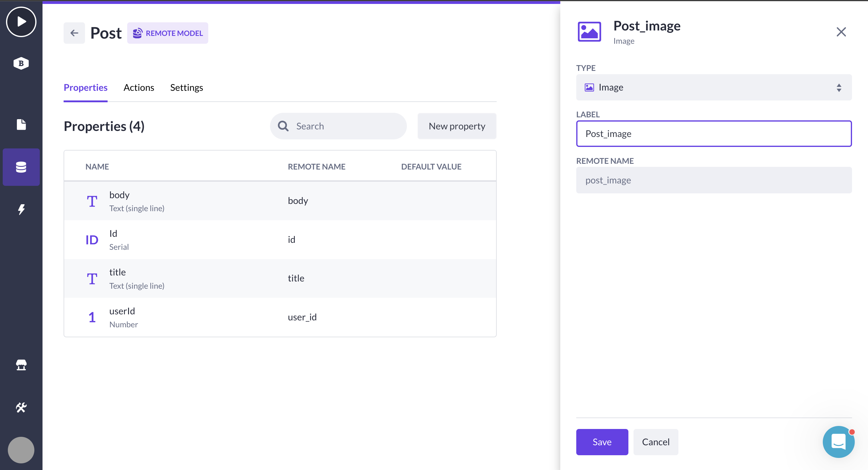
Task: Click the play preview icon in sidebar
Action: (21, 22)
